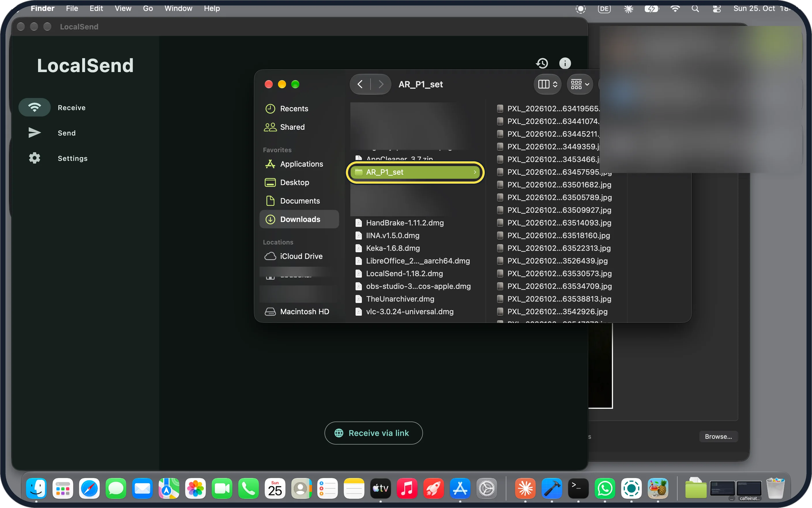Open the Trash in the Dock

775,488
